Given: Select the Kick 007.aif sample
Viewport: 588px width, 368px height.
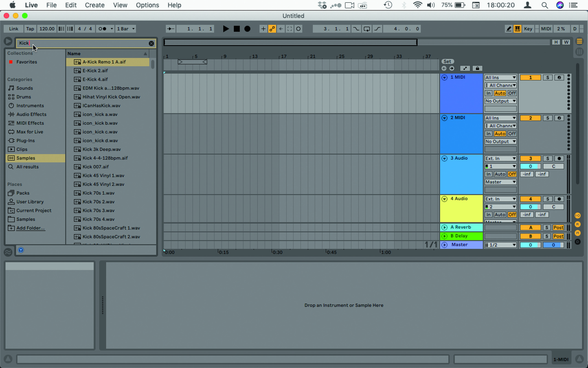Looking at the screenshot, I should pos(96,167).
